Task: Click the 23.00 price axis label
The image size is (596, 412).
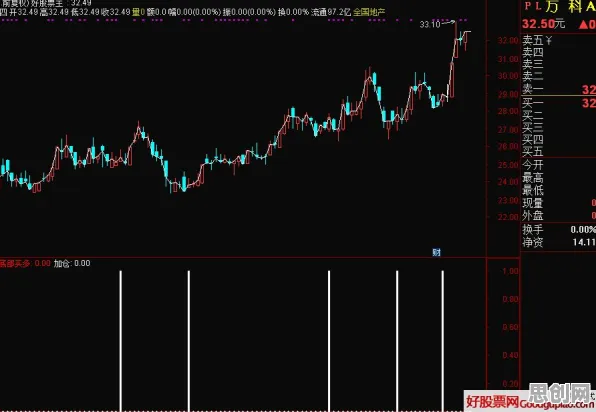Action: point(508,200)
